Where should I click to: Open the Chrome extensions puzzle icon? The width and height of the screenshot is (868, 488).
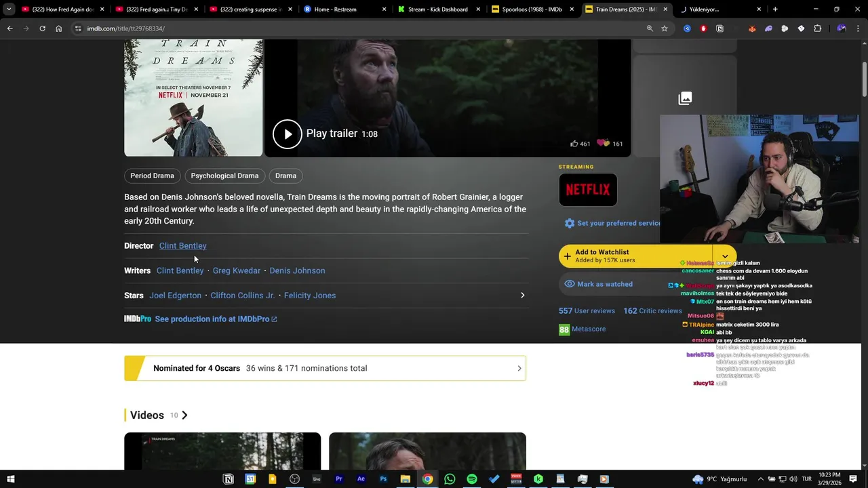point(817,28)
